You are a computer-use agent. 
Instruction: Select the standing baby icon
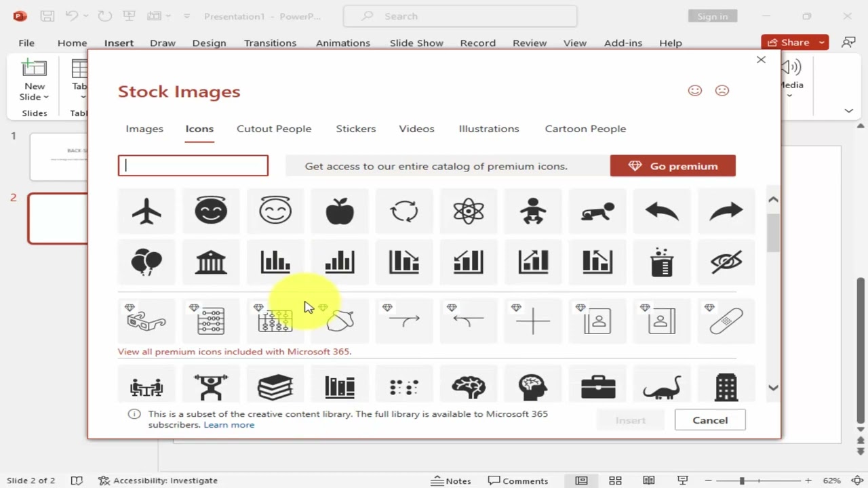(x=533, y=211)
